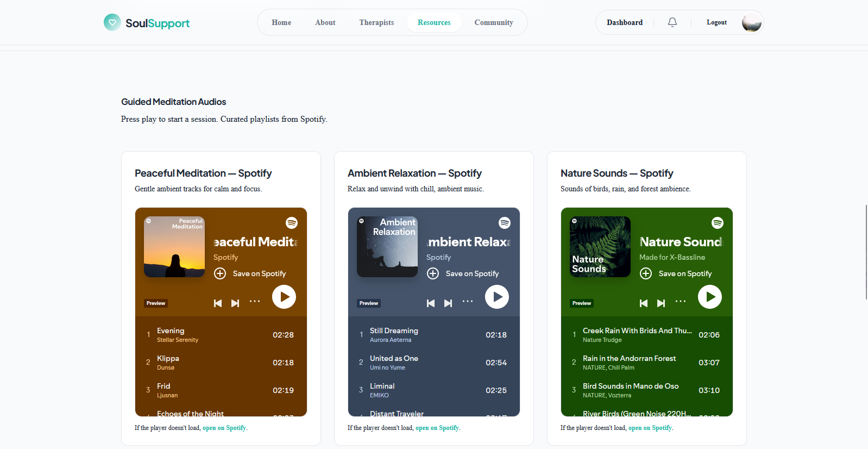Click Preview badge in Nature Sounds player
Viewport: 868px width, 449px height.
pos(582,303)
